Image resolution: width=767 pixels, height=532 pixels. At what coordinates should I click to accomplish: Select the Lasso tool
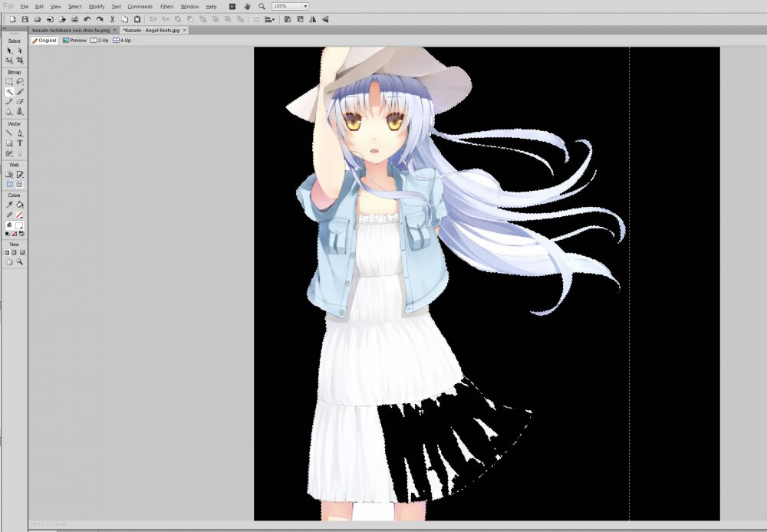click(20, 82)
